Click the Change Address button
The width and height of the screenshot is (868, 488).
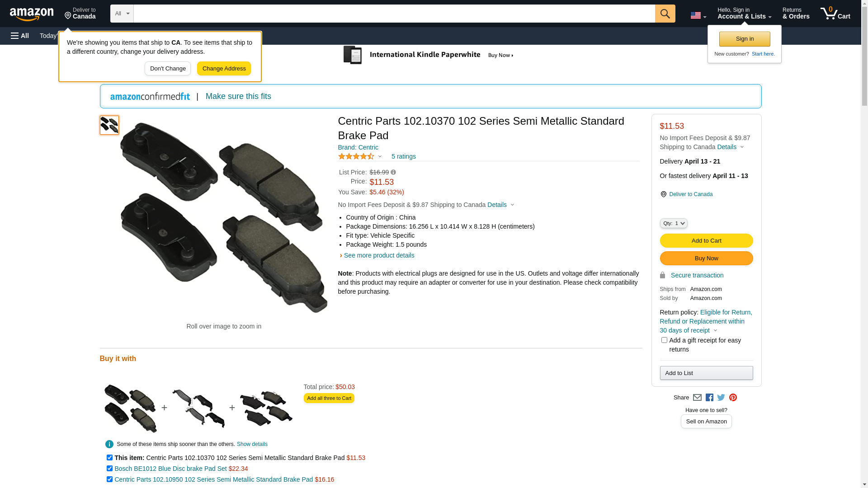tap(224, 69)
